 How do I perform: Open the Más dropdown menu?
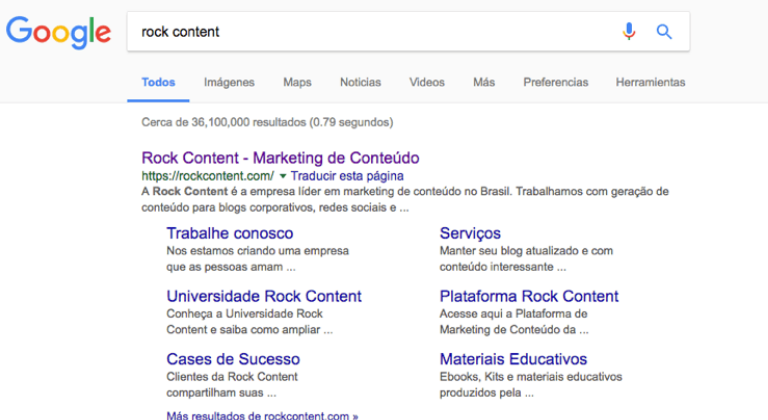click(484, 82)
